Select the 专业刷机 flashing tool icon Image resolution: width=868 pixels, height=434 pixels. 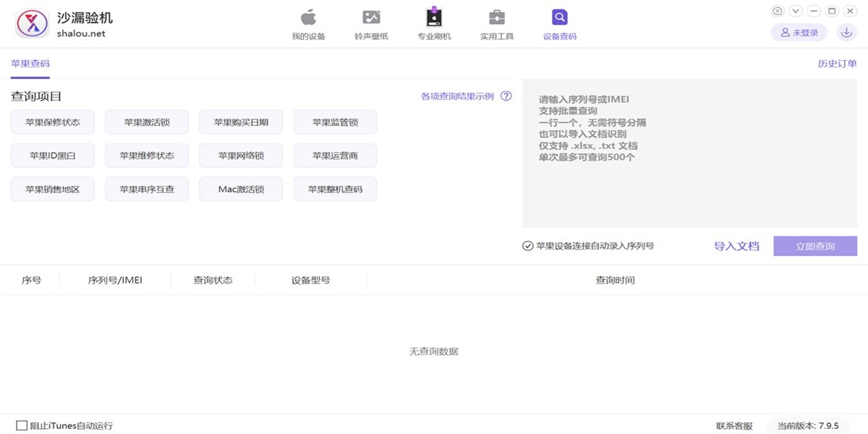point(434,18)
